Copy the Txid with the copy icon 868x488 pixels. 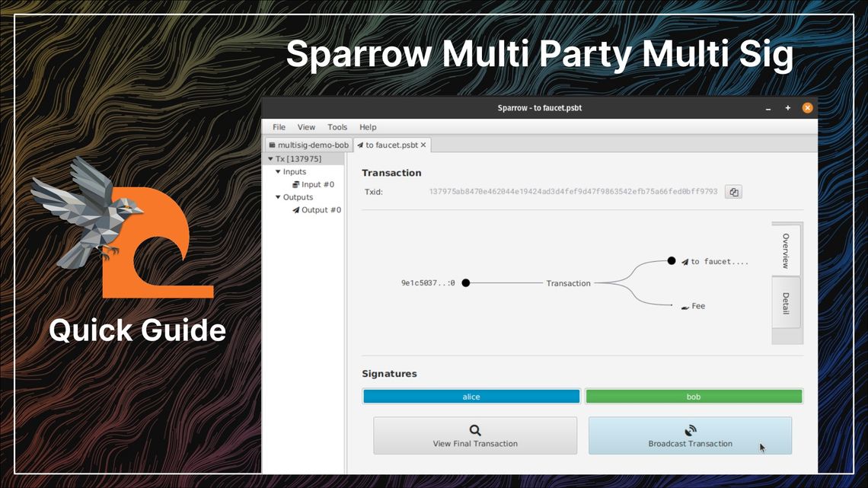pos(733,192)
